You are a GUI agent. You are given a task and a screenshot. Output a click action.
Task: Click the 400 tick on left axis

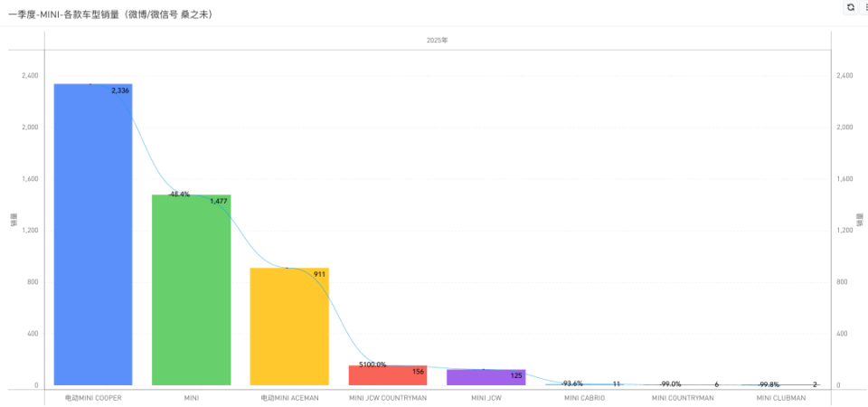pos(33,334)
